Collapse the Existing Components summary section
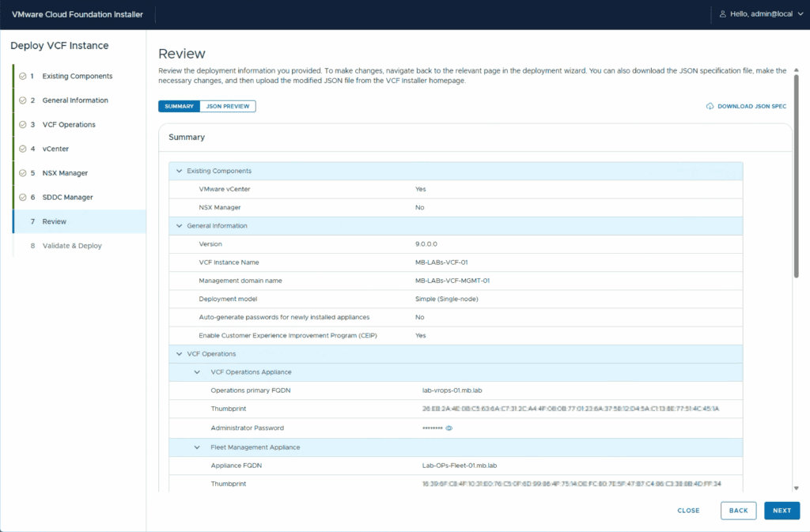810x532 pixels. tap(180, 171)
